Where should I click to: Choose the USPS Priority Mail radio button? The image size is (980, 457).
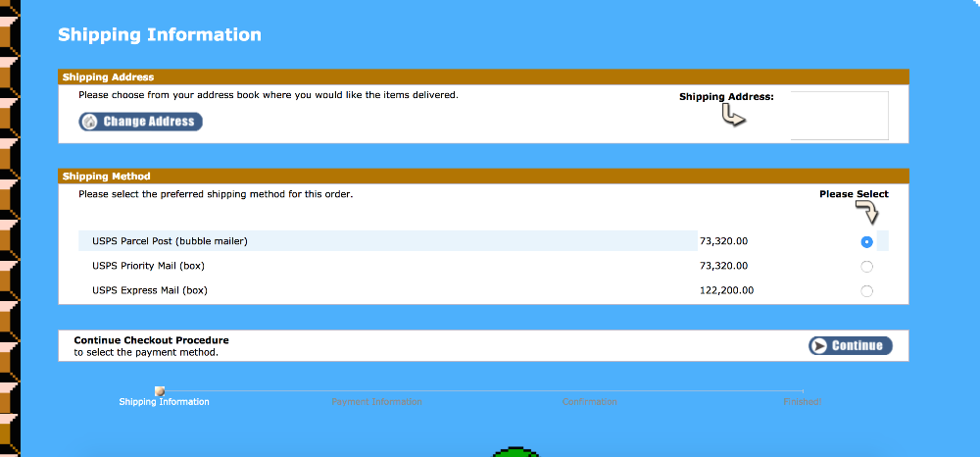coord(866,267)
